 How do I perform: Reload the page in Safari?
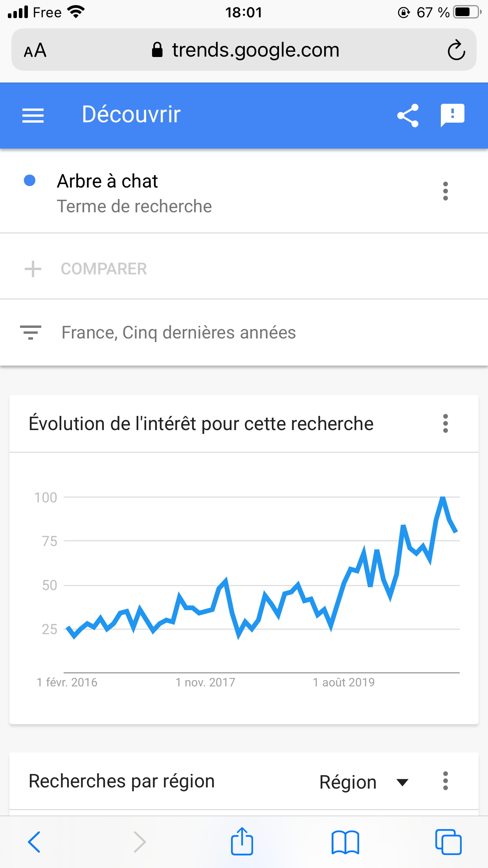[x=456, y=50]
